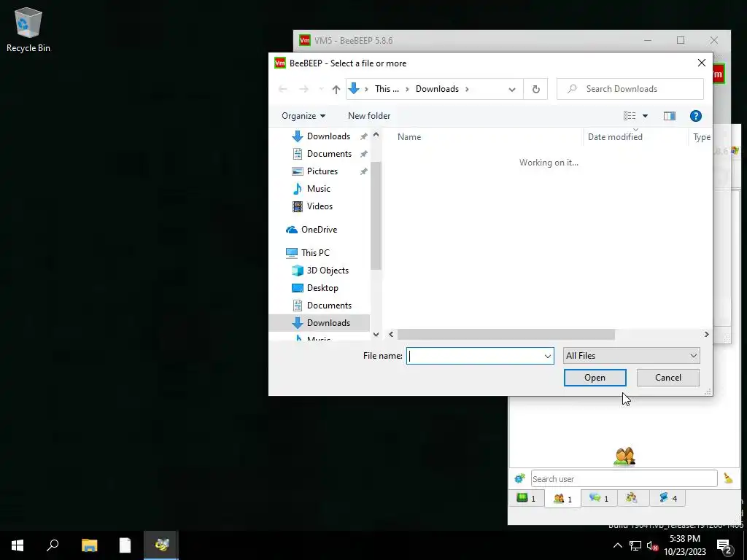Viewport: 747px width, 560px height.
Task: Open taskbar search magnifier
Action: [53, 545]
